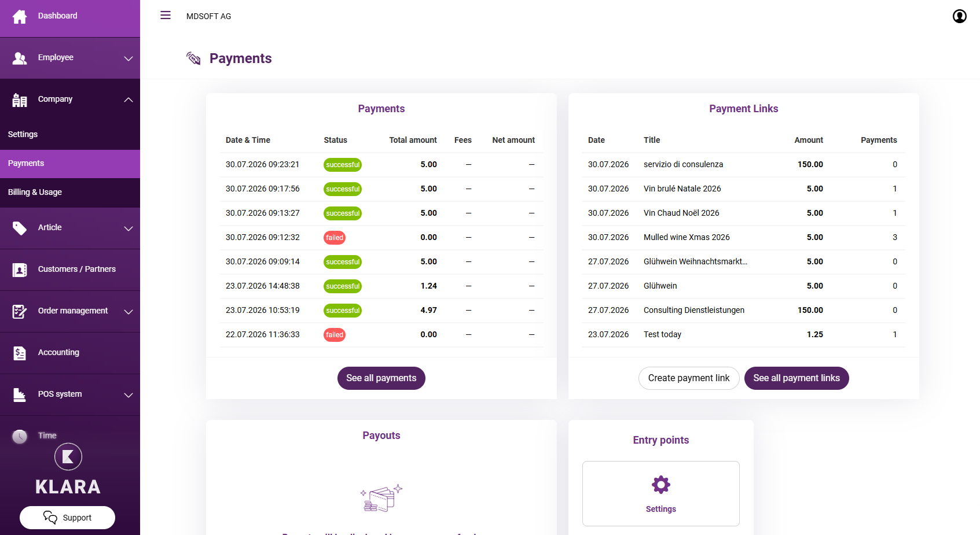980x535 pixels.
Task: Expand the Order management chevron
Action: click(x=129, y=312)
